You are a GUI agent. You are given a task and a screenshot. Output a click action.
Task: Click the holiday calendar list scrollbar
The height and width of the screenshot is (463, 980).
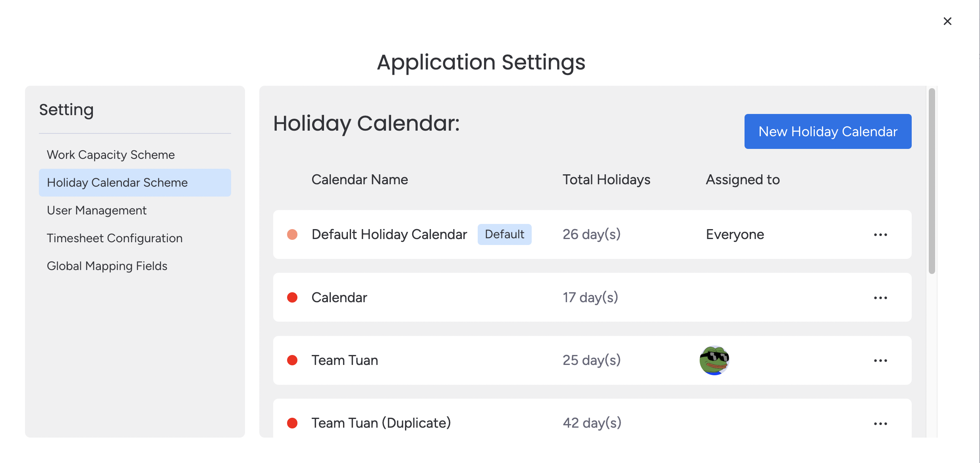pyautogui.click(x=932, y=181)
